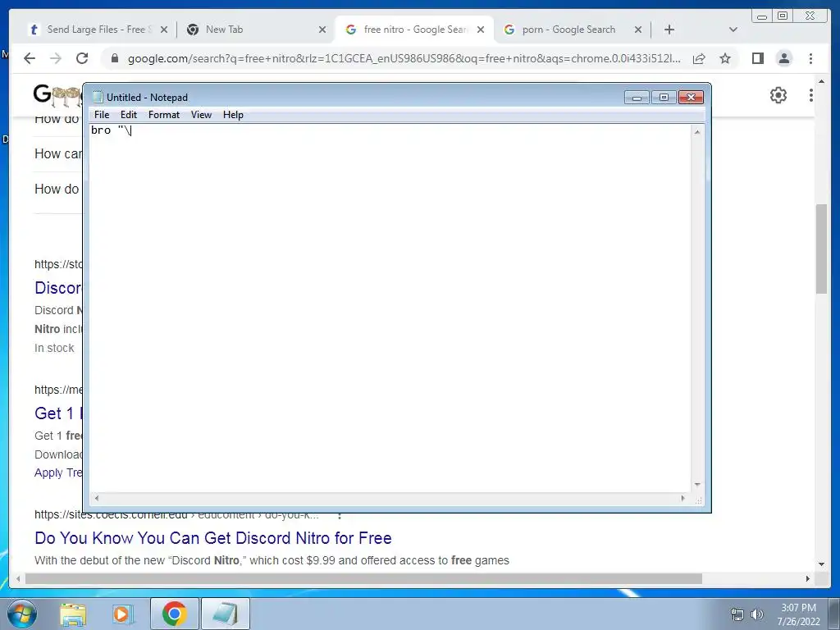Open Google quick settings gear
840x630 pixels.
(778, 95)
